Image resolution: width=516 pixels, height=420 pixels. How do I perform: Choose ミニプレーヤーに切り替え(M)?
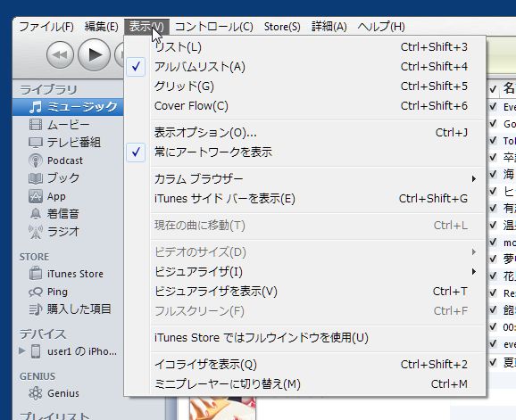(x=304, y=383)
